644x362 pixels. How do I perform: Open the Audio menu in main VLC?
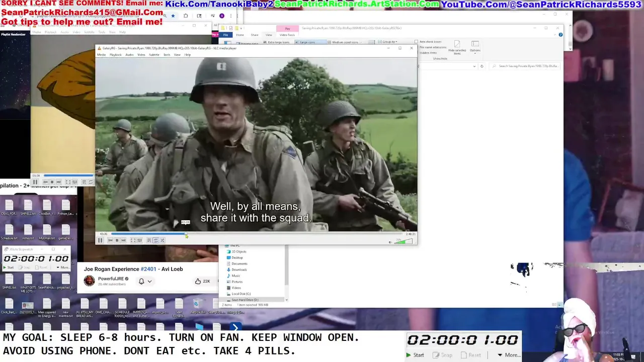coord(129,54)
